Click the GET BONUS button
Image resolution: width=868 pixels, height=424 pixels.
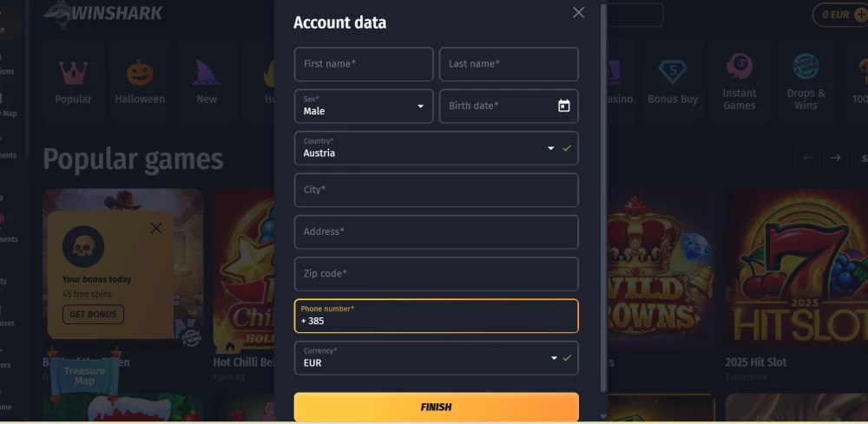[x=93, y=314]
